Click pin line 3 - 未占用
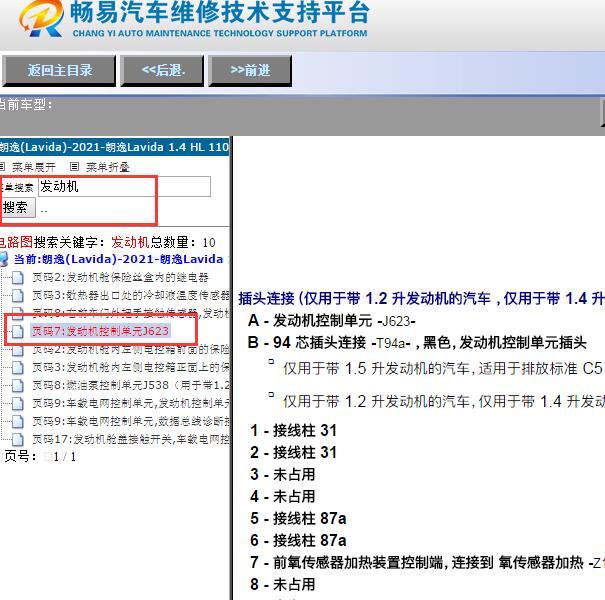This screenshot has height=600, width=605. pos(282,475)
